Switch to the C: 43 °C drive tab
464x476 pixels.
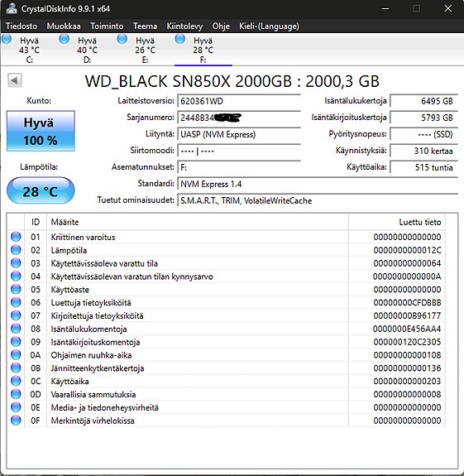click(x=29, y=50)
